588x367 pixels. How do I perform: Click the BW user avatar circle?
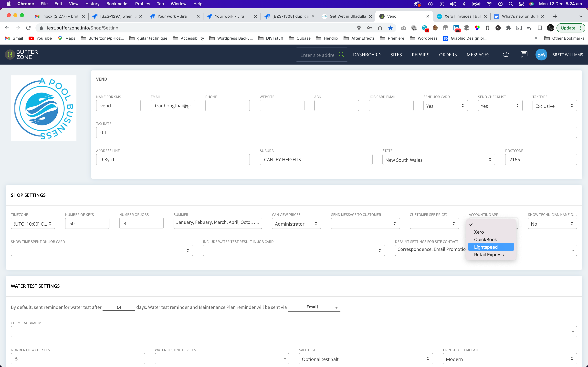(x=541, y=55)
